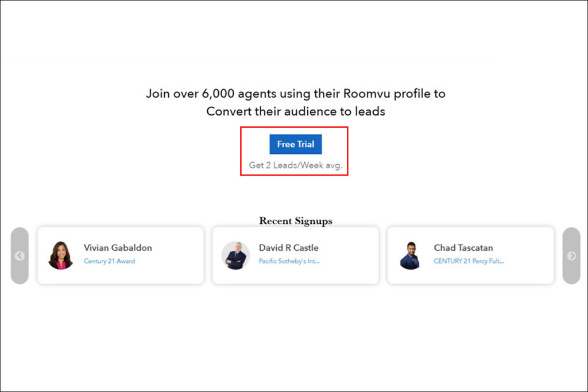The image size is (588, 392).
Task: Click the Free Trial button
Action: click(x=295, y=144)
